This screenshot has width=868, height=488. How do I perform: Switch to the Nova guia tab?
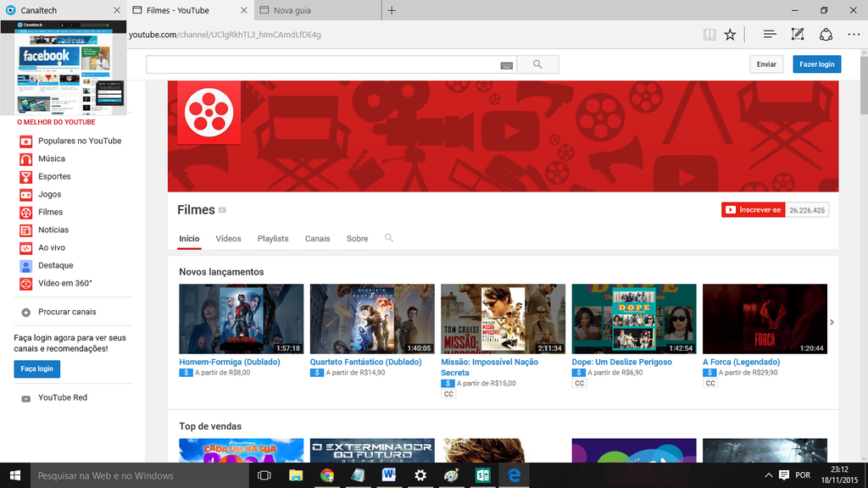319,10
